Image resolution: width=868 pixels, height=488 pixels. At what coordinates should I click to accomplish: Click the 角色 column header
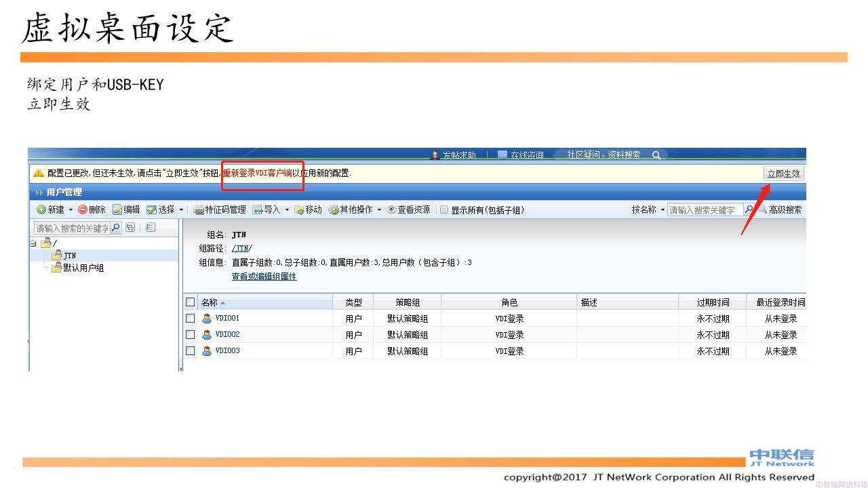509,302
